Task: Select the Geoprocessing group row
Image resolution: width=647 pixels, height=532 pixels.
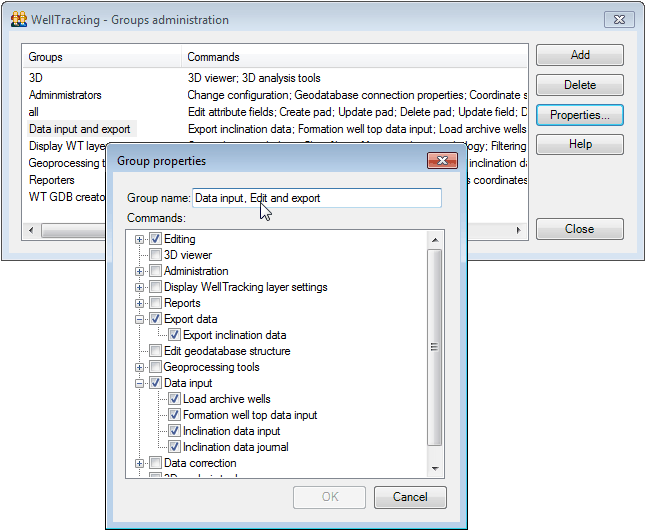Action: tap(65, 163)
